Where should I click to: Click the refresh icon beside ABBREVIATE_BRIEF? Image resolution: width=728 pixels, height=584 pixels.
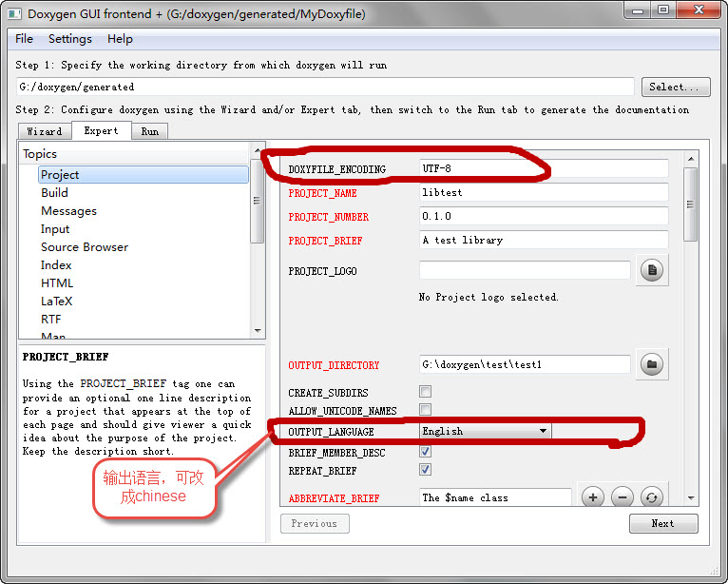click(x=652, y=497)
